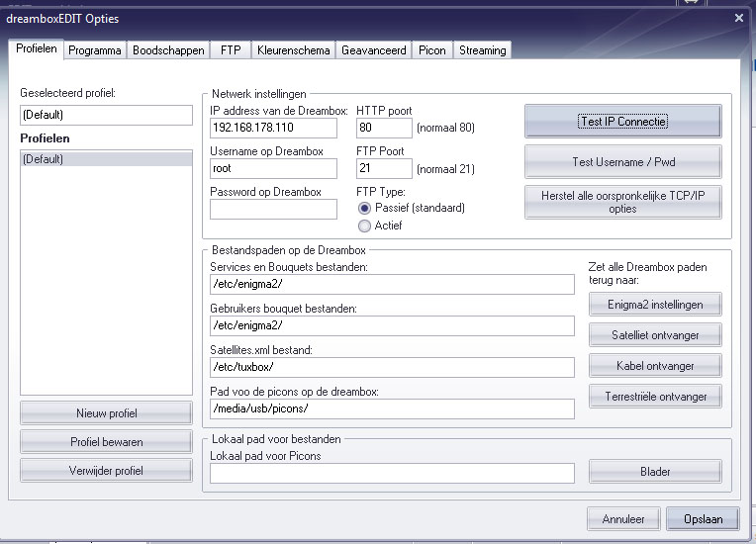This screenshot has width=756, height=544.
Task: Restore original TCP/IP options button
Action: (x=623, y=203)
